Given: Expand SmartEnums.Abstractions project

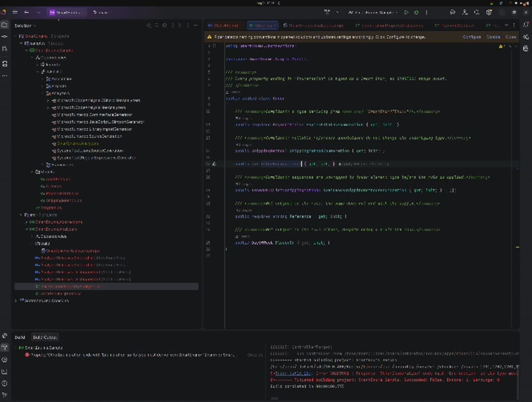Looking at the screenshot, I should [x=27, y=222].
